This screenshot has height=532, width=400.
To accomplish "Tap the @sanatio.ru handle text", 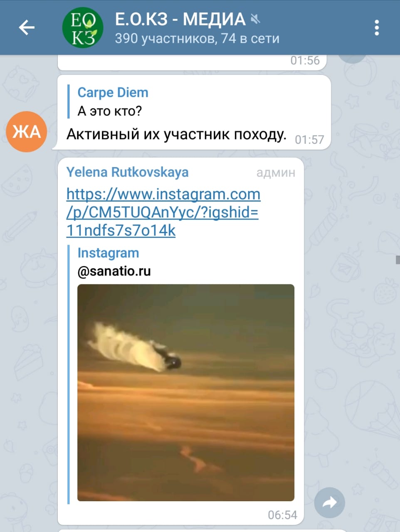I will click(114, 271).
